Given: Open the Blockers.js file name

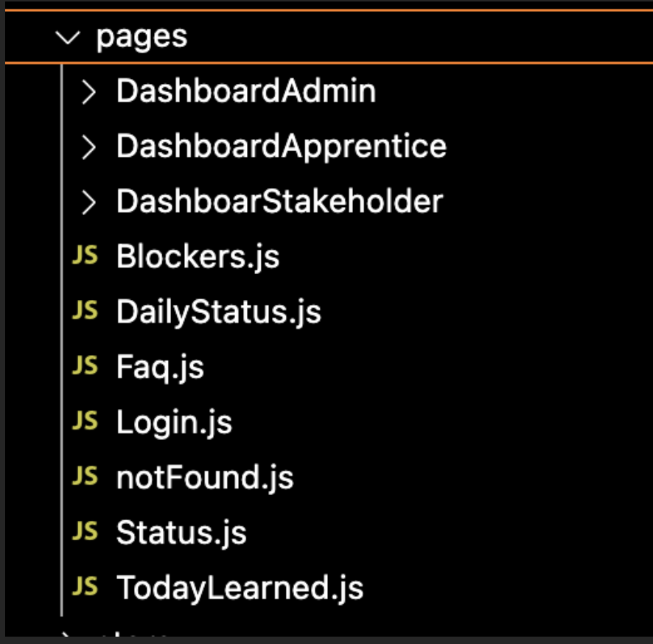Looking at the screenshot, I should pos(198,257).
